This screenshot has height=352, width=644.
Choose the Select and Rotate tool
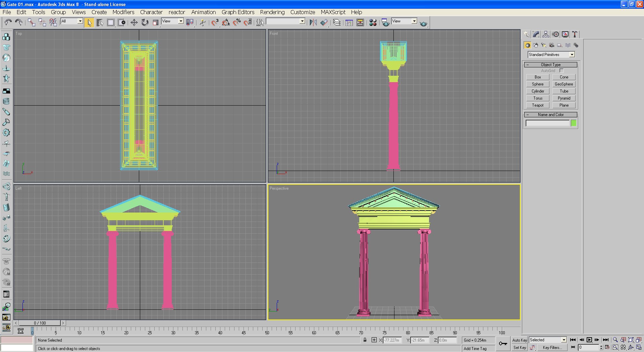(145, 22)
